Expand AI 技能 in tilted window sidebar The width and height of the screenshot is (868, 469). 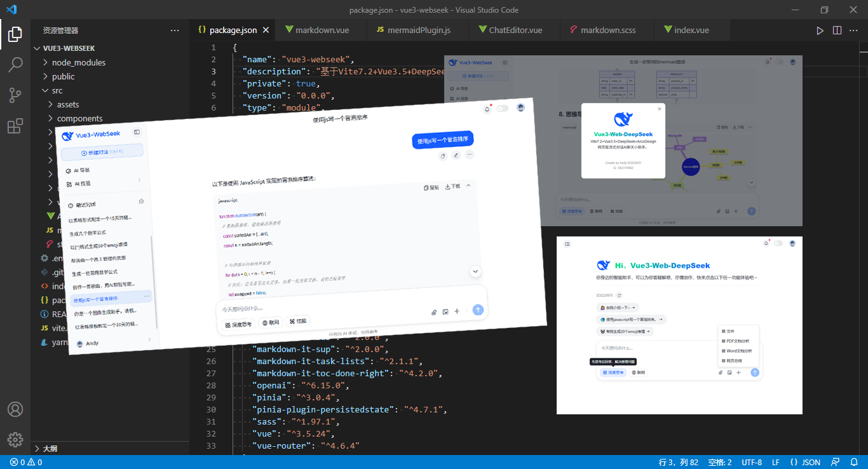tap(139, 180)
